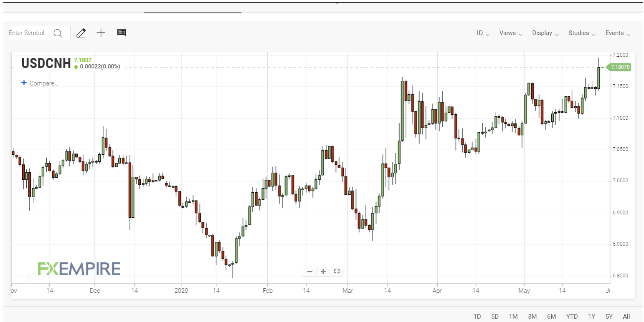Open the Display dropdown menu
The image size is (644, 322).
545,33
